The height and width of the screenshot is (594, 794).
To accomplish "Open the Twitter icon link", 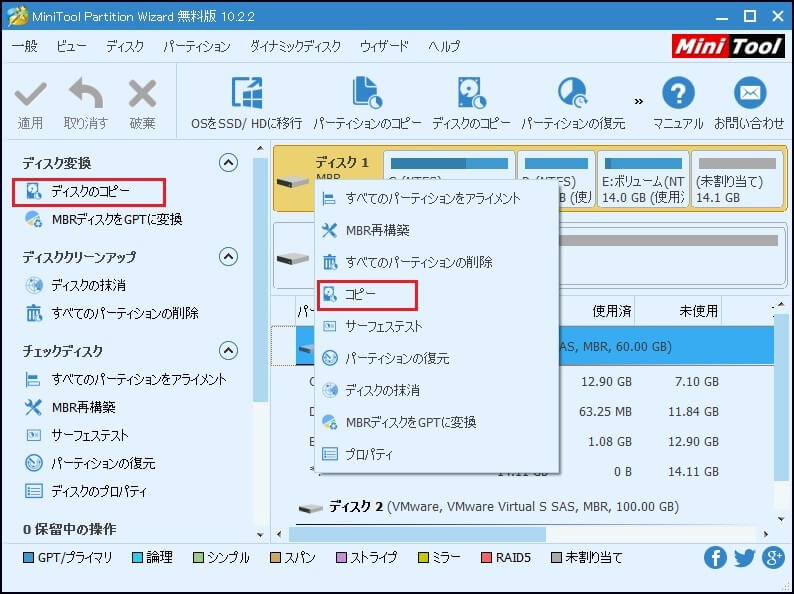I will click(x=744, y=558).
